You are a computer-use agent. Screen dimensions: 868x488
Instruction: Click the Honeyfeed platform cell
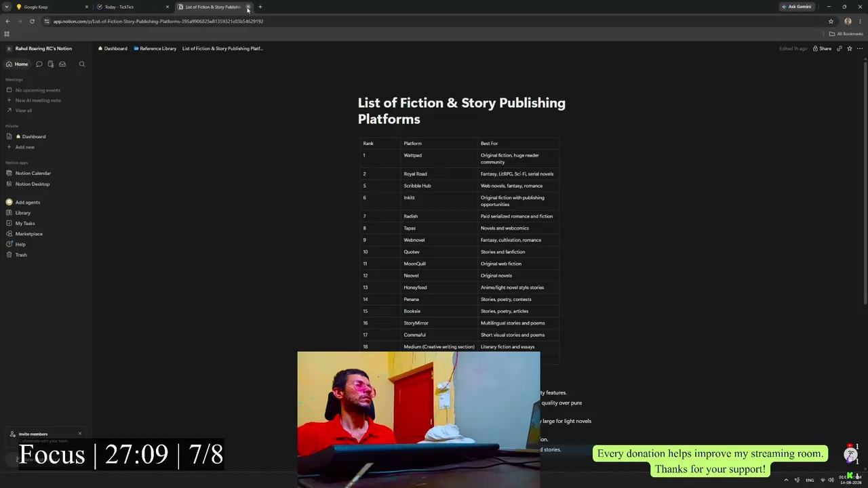(439, 287)
